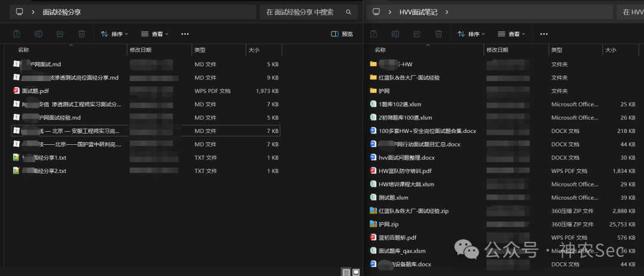Click the share icon in left window toolbar
Image resolution: width=644 pixels, height=276 pixels.
click(60, 34)
